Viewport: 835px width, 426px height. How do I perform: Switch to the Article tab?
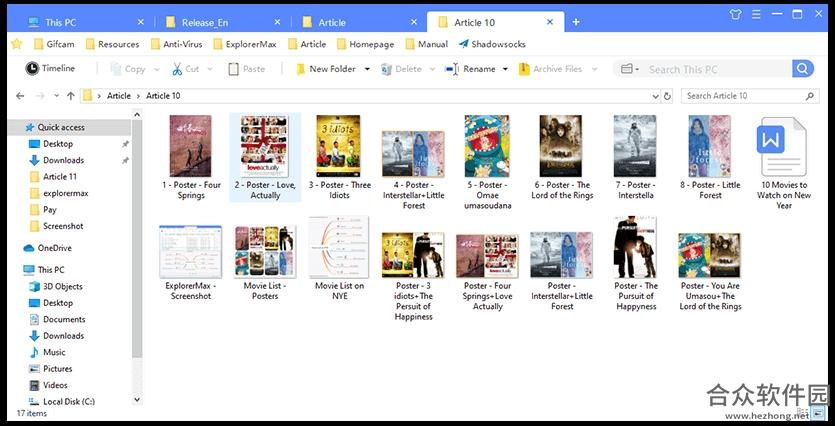pos(360,22)
